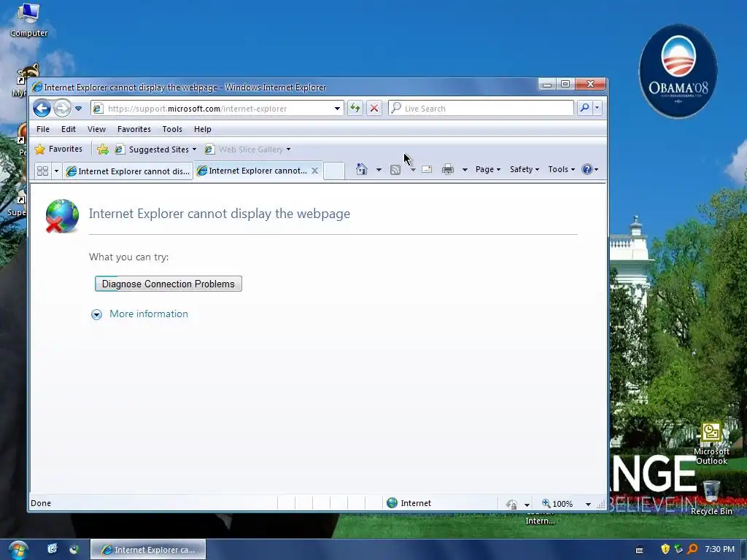The width and height of the screenshot is (747, 560).
Task: Open the recent pages dropdown arrow
Action: [x=79, y=109]
